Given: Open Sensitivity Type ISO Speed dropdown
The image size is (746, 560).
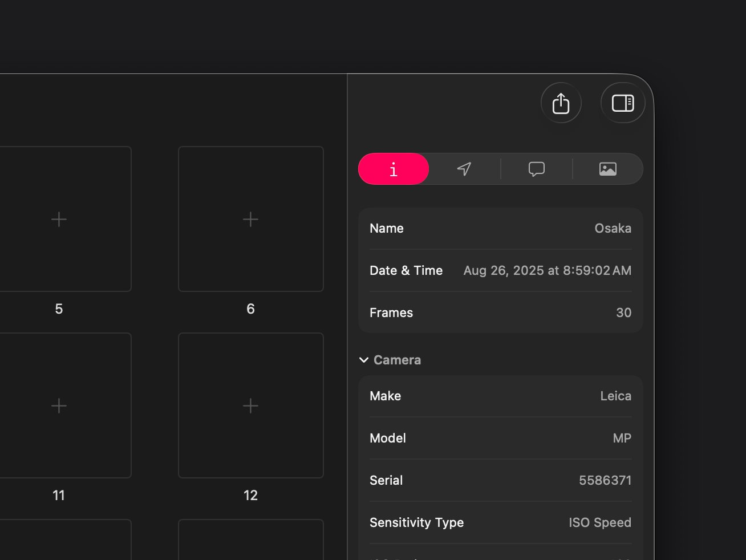Looking at the screenshot, I should [x=599, y=522].
